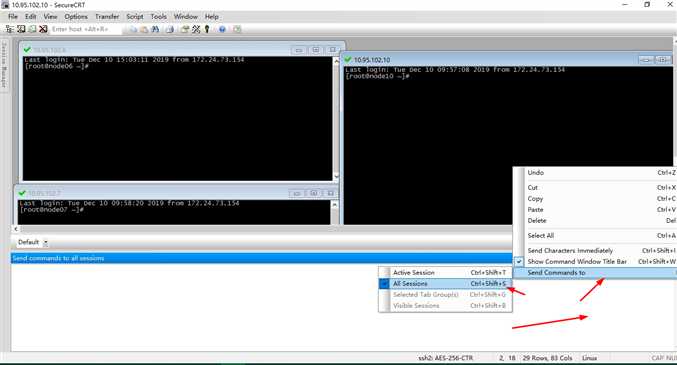
Task: Maximize the node07 session window
Action: (314, 193)
